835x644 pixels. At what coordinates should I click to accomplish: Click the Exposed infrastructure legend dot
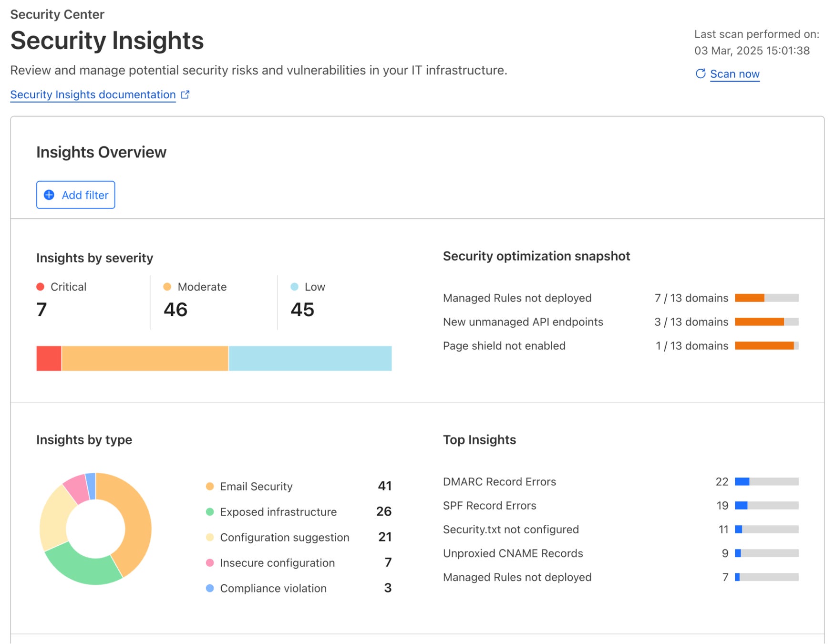(x=210, y=512)
